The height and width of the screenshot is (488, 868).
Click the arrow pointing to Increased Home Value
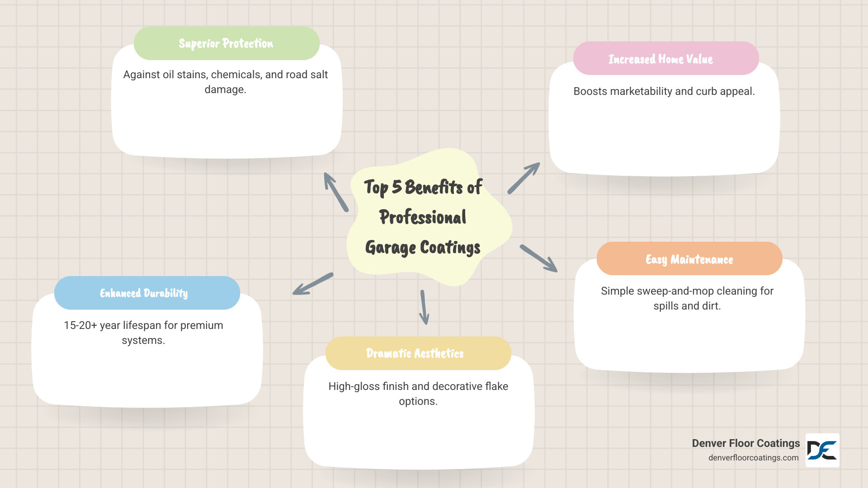click(x=524, y=178)
